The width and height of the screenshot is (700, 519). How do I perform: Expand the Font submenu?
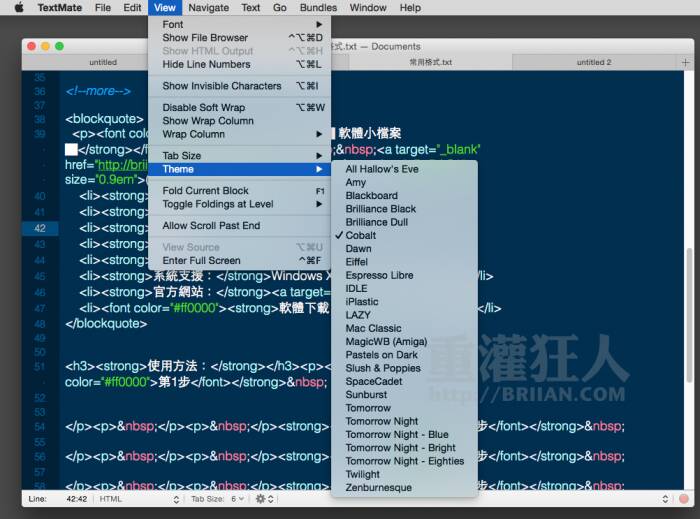tap(241, 25)
